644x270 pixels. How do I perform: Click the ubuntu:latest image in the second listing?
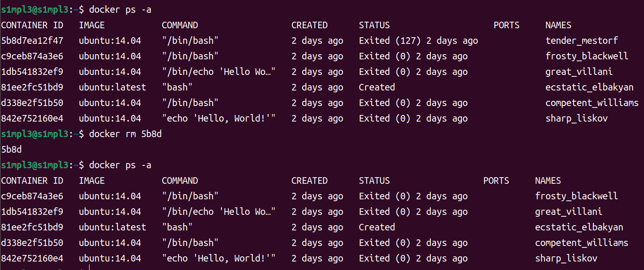coord(112,227)
